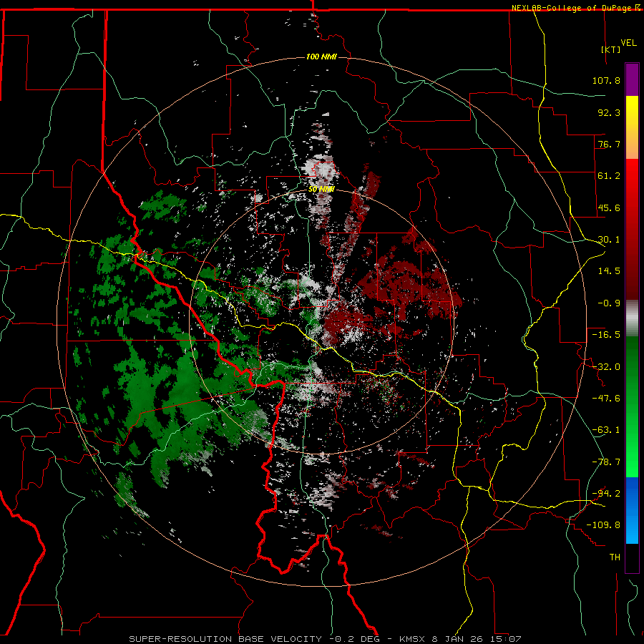Select the -63.1 value on velocity scale
The width and height of the screenshot is (644, 644).
click(606, 430)
